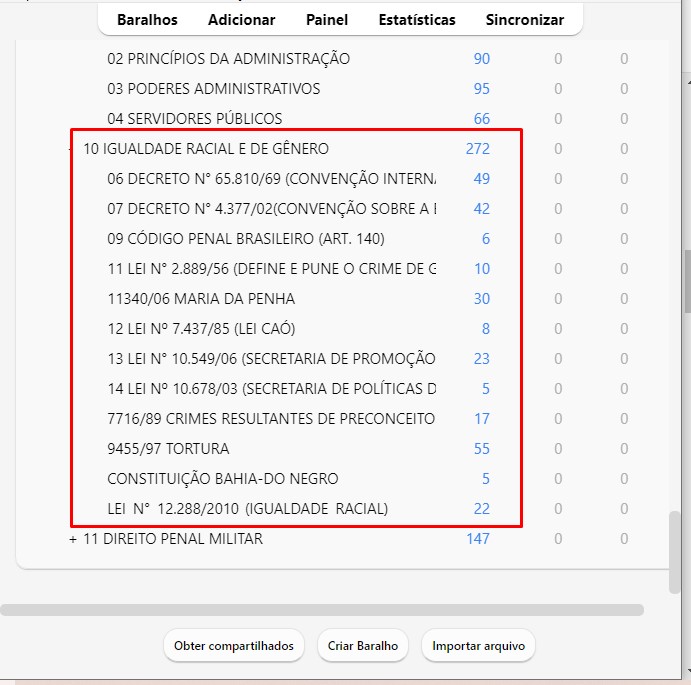Viewport: 691px width, 685px height.
Task: Open deck 9455/97 TORTURA
Action: [x=168, y=448]
